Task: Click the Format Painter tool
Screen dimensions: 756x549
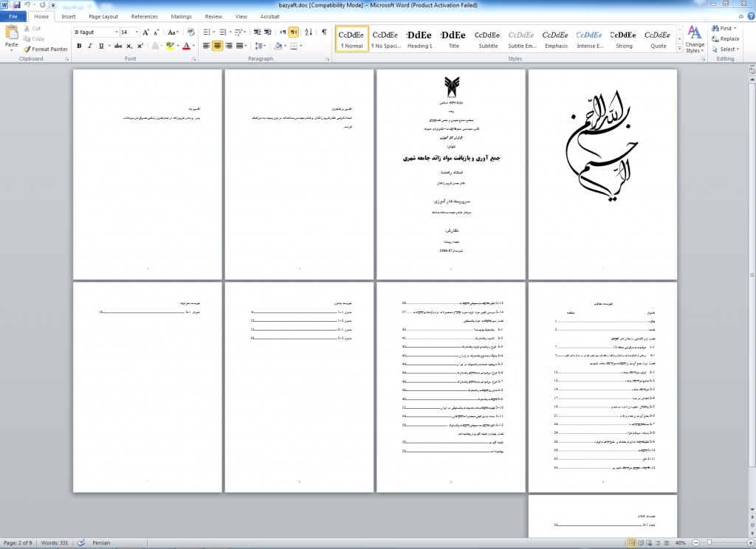Action: (x=46, y=49)
